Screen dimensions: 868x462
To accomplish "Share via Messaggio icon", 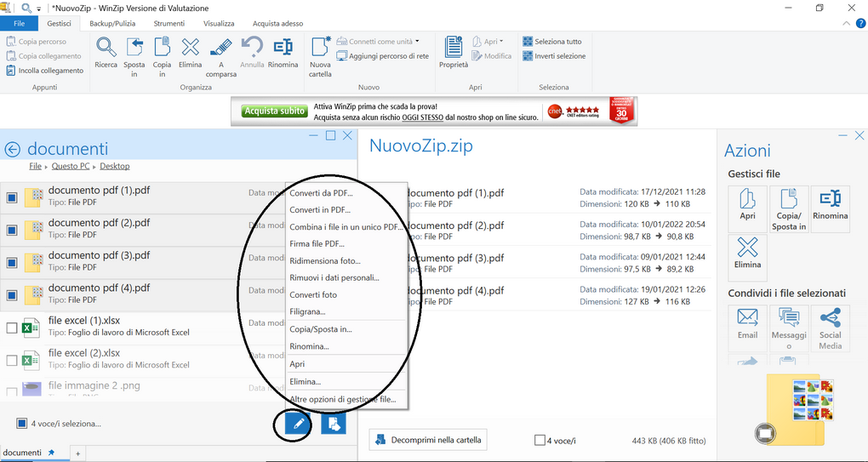I will coord(789,328).
